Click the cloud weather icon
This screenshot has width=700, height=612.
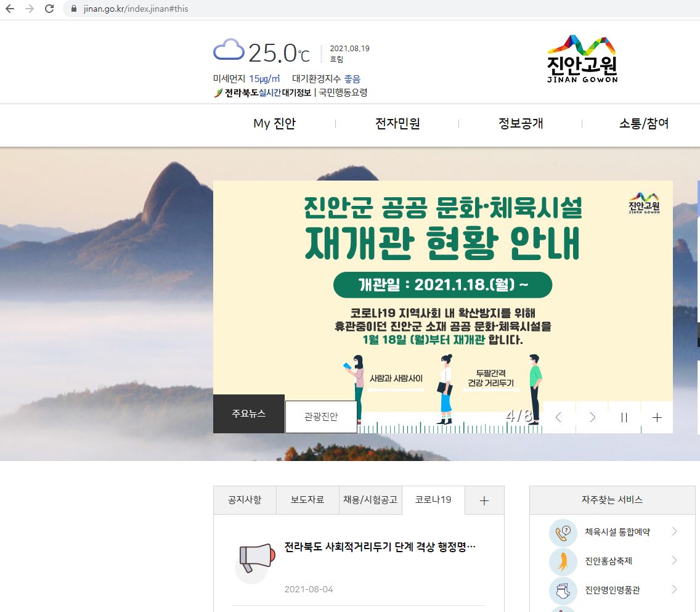coord(229,50)
